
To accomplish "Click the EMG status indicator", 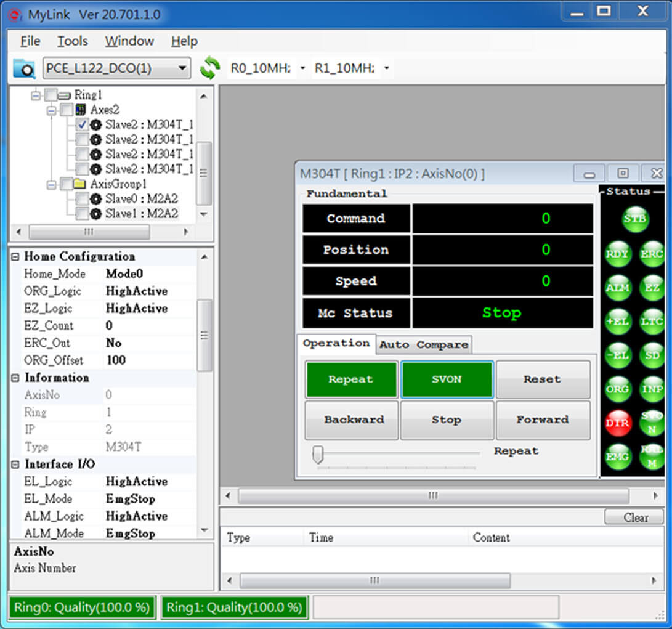I will 618,457.
